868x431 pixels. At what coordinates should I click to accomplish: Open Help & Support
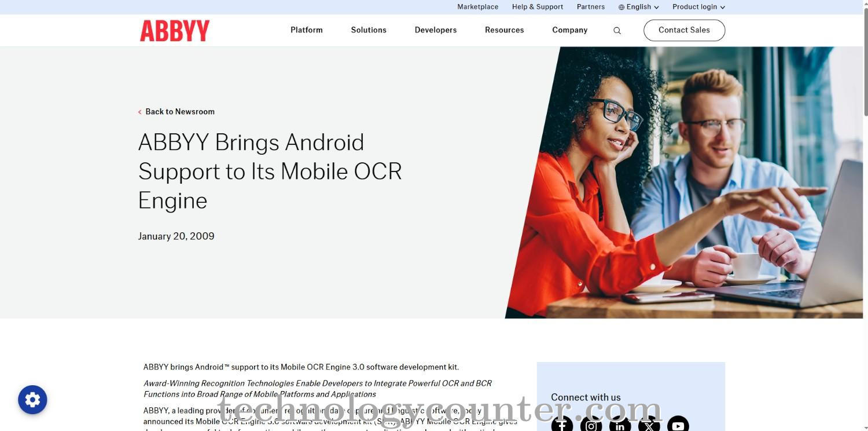coord(537,6)
